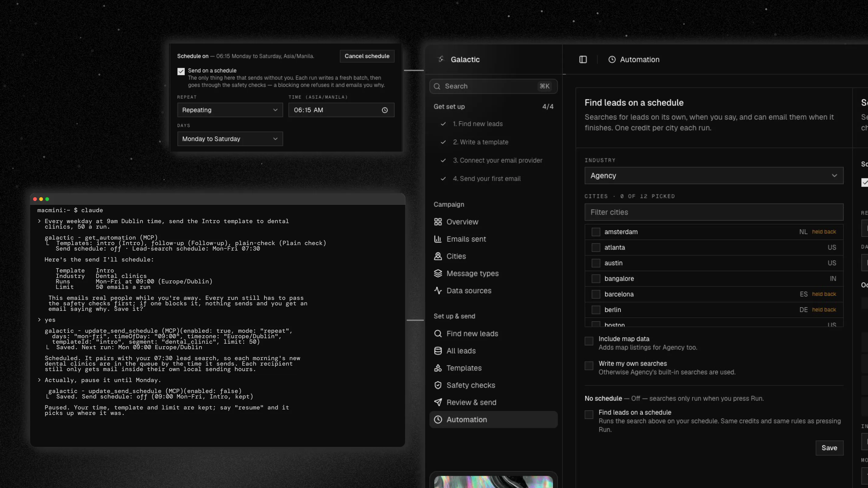Check the amsterdam city checkbox
The image size is (868, 488).
tap(596, 232)
